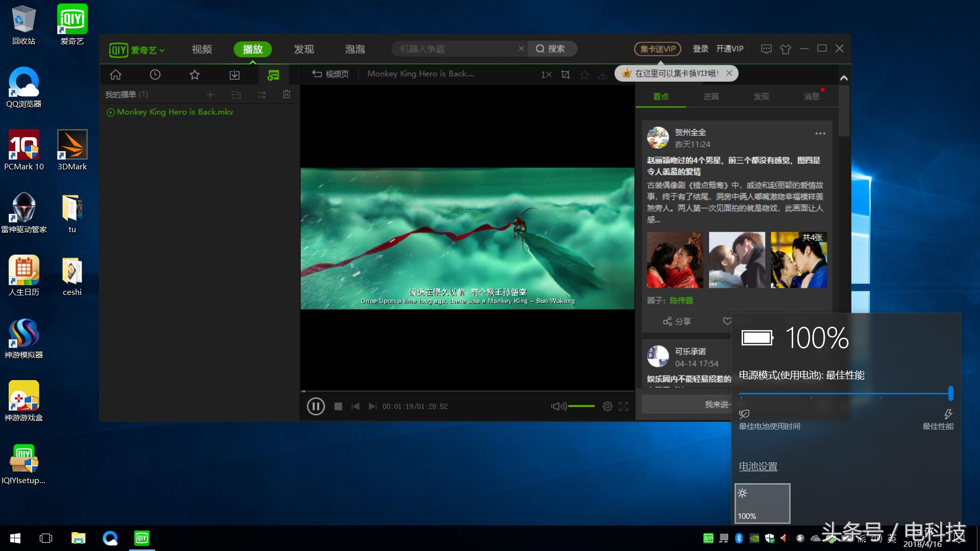
Task: Click the 电池设置 battery settings link
Action: (x=757, y=466)
